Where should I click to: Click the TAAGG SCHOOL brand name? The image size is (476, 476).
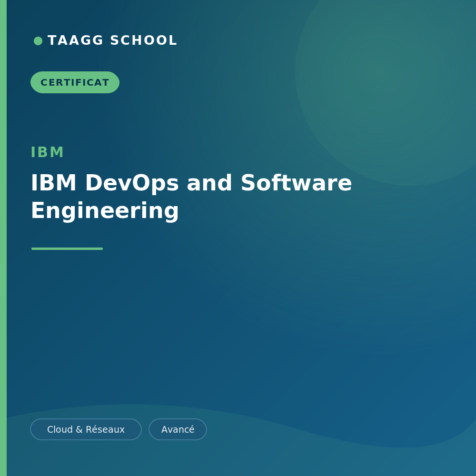click(112, 40)
